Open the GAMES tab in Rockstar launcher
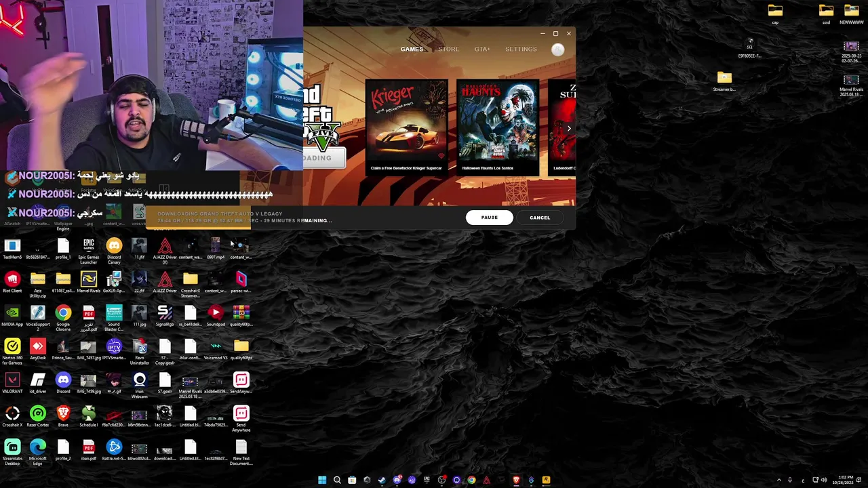The image size is (868, 488). tap(412, 49)
